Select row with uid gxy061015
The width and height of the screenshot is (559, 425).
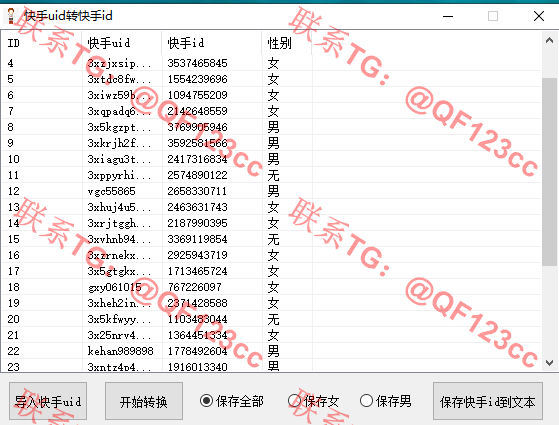click(271, 287)
